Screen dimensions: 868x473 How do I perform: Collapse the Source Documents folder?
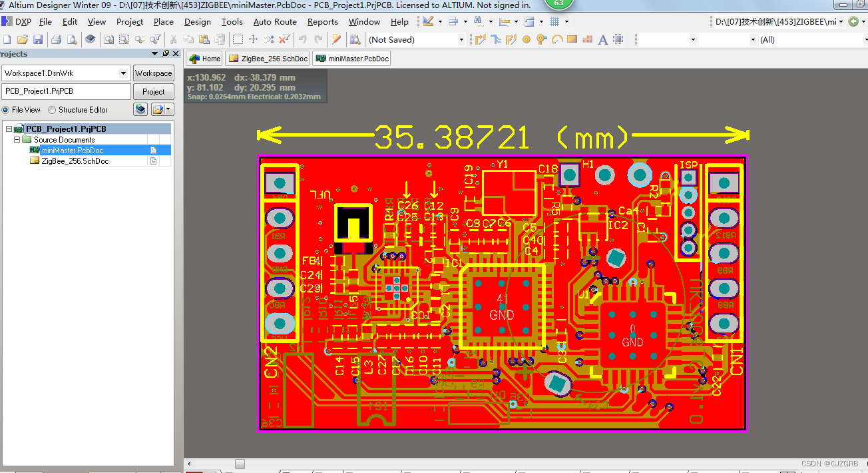tap(17, 139)
